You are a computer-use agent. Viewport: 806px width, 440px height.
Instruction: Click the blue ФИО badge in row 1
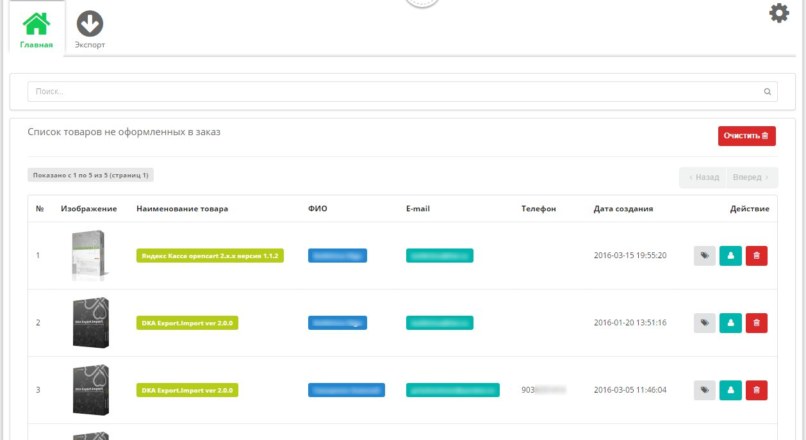click(337, 255)
